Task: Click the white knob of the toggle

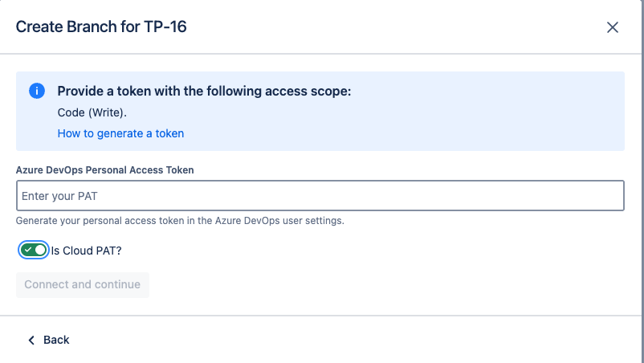Action: pos(40,250)
